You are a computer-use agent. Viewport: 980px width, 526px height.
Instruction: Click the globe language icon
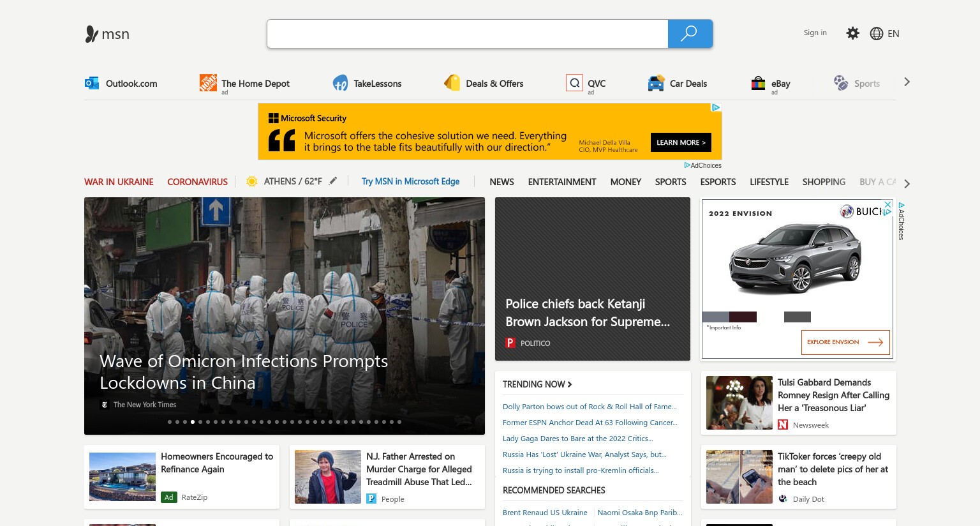[877, 33]
